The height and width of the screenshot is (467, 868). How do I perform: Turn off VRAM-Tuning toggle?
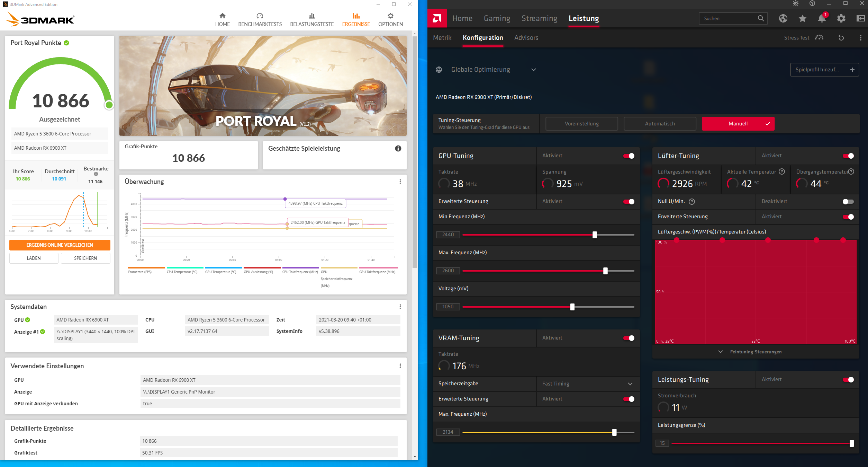point(629,338)
